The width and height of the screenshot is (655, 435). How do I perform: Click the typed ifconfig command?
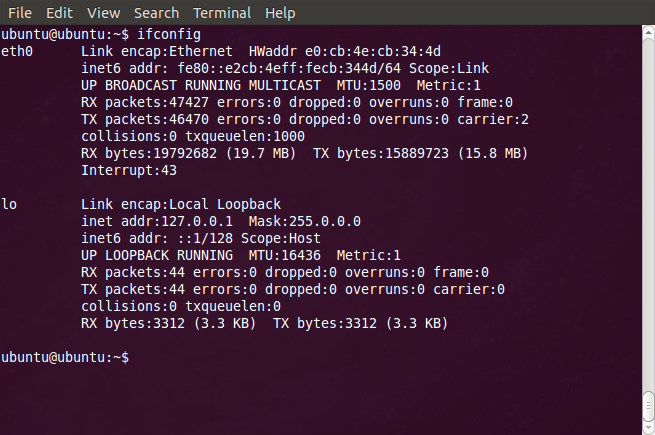tap(169, 34)
